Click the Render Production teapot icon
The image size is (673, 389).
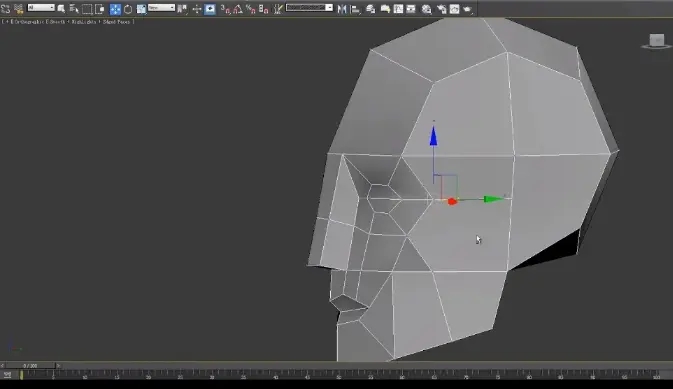coord(467,9)
